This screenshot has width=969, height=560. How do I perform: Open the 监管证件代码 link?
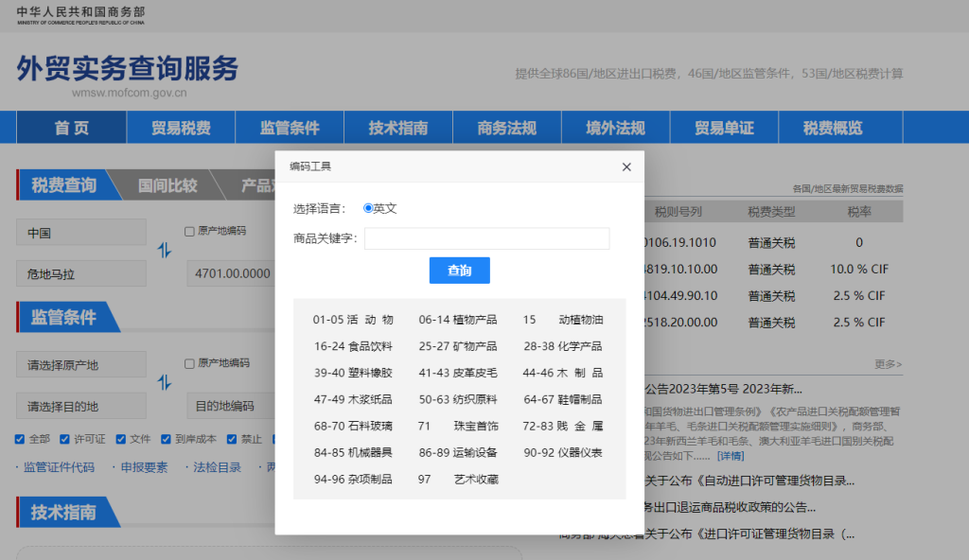[59, 467]
